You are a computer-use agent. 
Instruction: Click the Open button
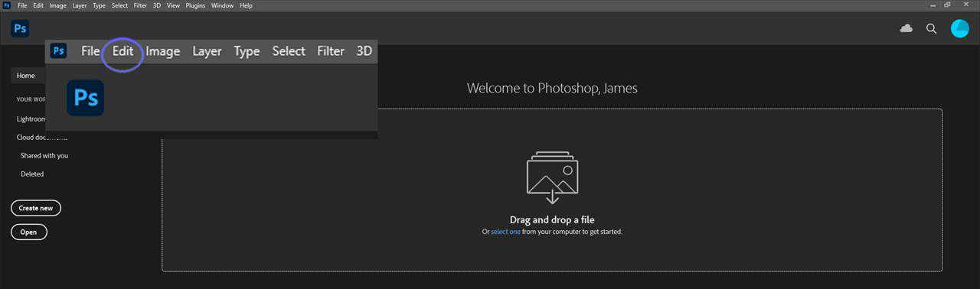[x=29, y=232]
